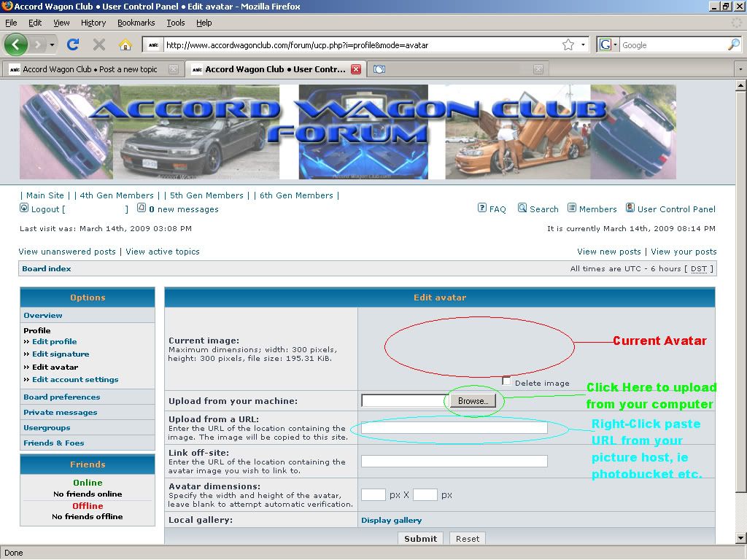Go to the Home page icon
Screen dimensions: 747x560
[x=125, y=44]
